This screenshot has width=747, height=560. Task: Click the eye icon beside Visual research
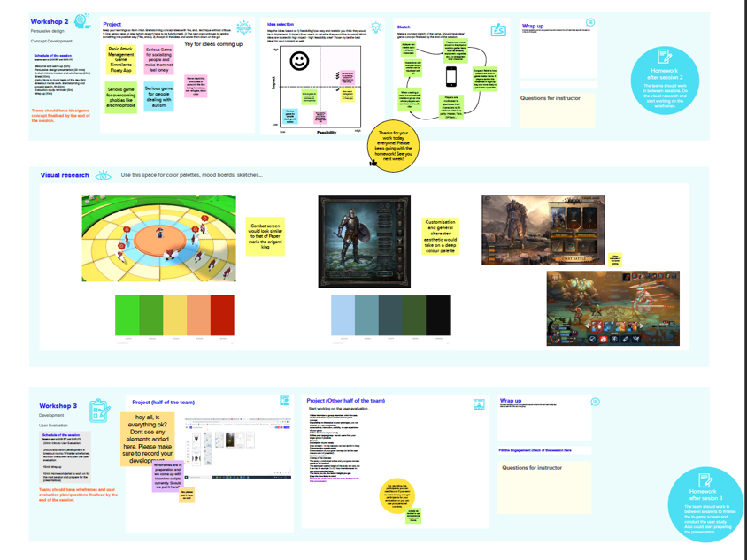(104, 176)
